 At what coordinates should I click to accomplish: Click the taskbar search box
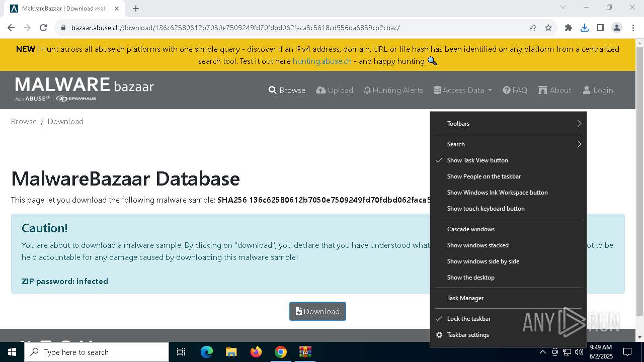[x=97, y=352]
